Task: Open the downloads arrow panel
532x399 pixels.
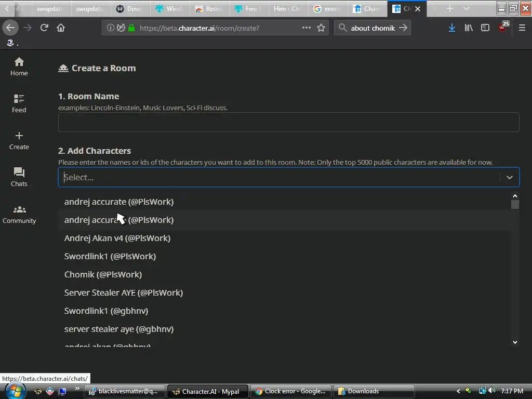Action: [x=451, y=28]
